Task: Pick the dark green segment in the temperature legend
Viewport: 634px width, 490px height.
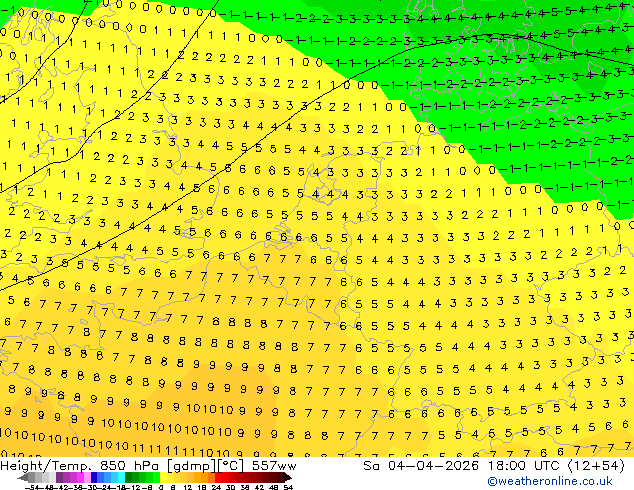Action: coord(129,477)
